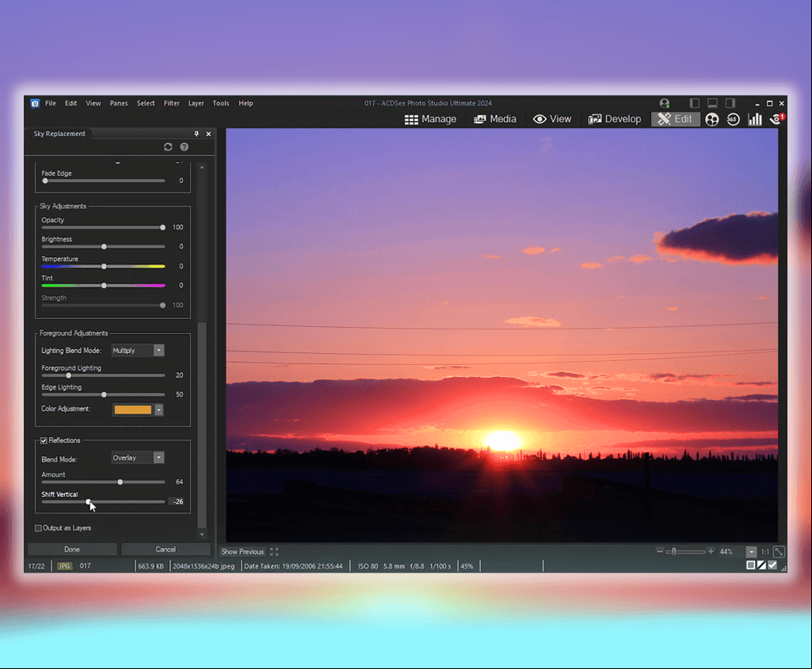The width and height of the screenshot is (812, 669).
Task: Adjust the Tint slider
Action: coord(104,285)
